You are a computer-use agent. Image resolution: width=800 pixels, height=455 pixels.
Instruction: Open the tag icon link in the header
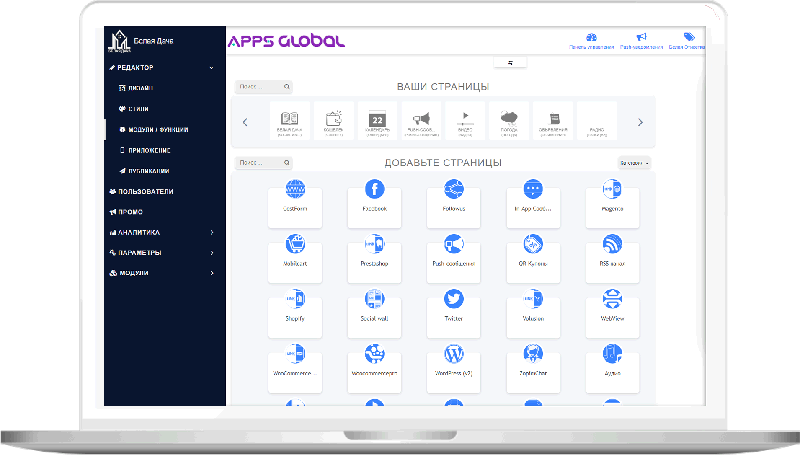tap(687, 41)
